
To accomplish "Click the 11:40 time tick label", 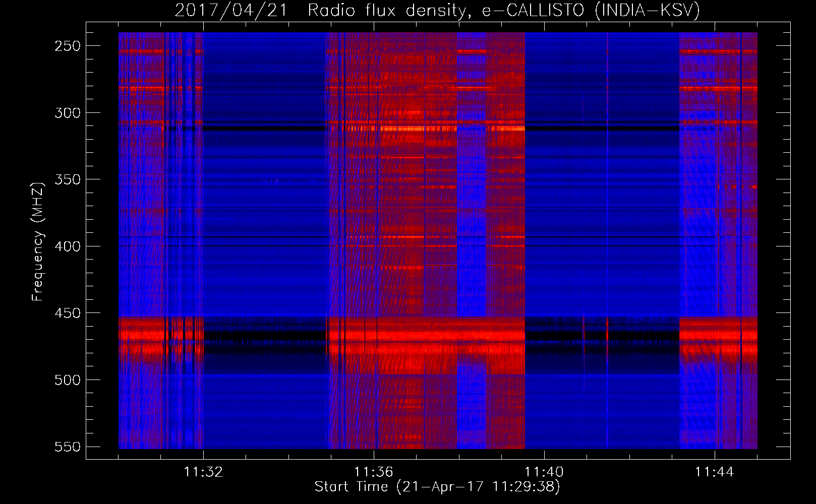I will point(544,472).
